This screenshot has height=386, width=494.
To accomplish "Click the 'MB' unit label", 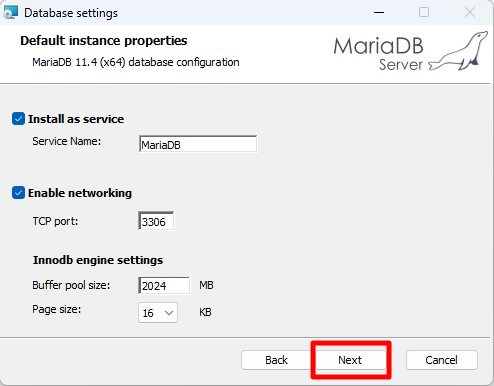I will pyautogui.click(x=206, y=285).
